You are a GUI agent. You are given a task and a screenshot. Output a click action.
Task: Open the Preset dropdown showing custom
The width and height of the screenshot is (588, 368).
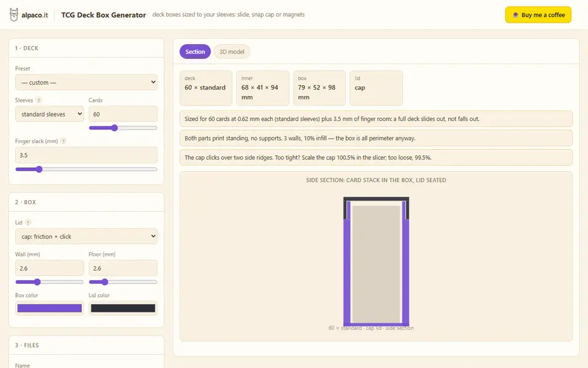86,82
